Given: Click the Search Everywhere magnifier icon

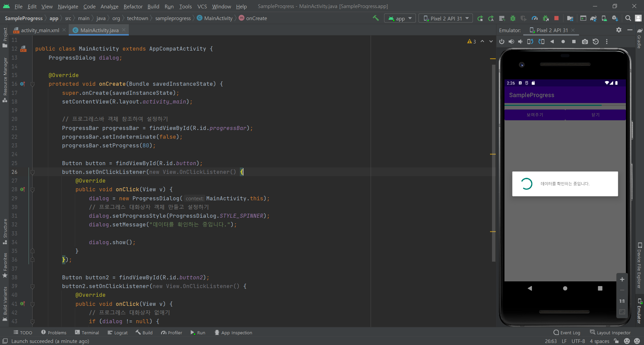Looking at the screenshot, I should [628, 18].
